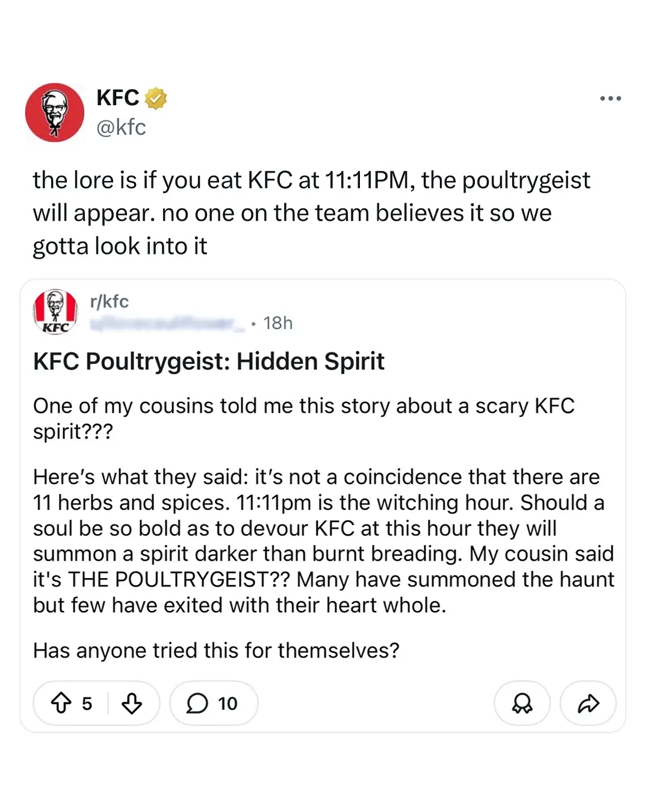Screen dimensions: 650x812
Task: Open the three-dot more options menu
Action: pos(610,98)
